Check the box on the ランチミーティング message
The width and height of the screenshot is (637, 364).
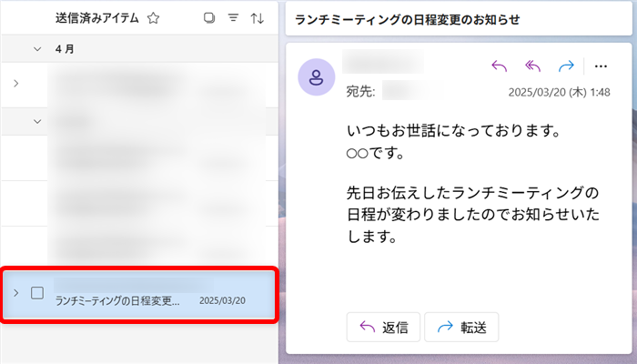point(37,293)
